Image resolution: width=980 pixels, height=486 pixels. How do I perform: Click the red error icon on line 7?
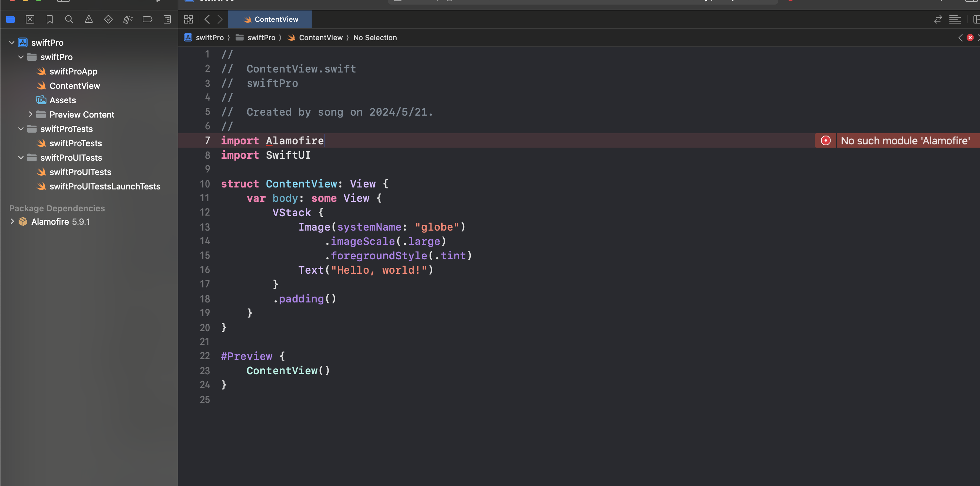[825, 141]
